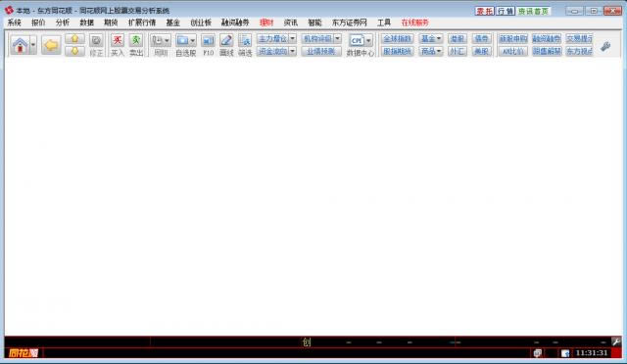Open the F10 company info icon
Image resolution: width=627 pixels, height=364 pixels.
point(208,40)
